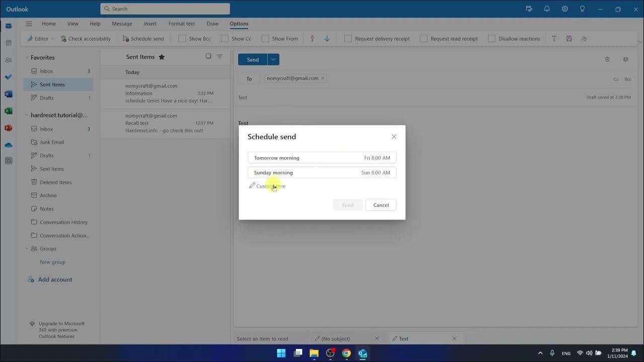This screenshot has width=644, height=362.
Task: Choose Tomorrow morning schedule option
Action: click(322, 158)
